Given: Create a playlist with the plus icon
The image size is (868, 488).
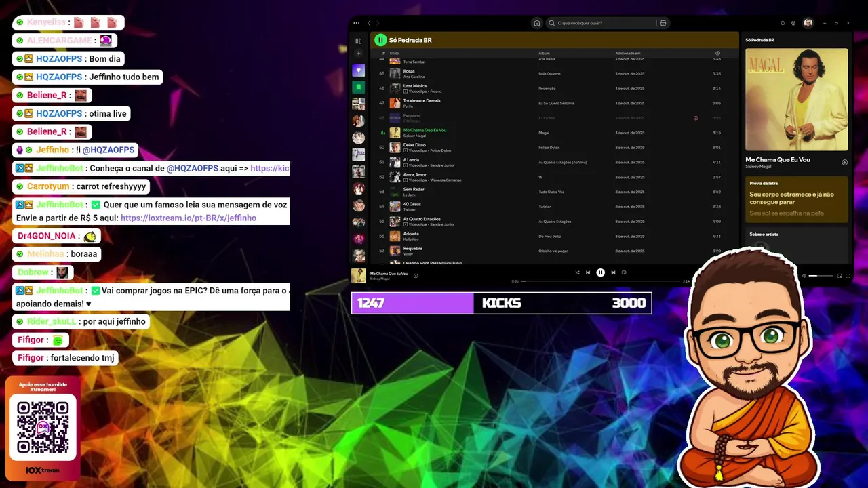Looking at the screenshot, I should tap(359, 54).
